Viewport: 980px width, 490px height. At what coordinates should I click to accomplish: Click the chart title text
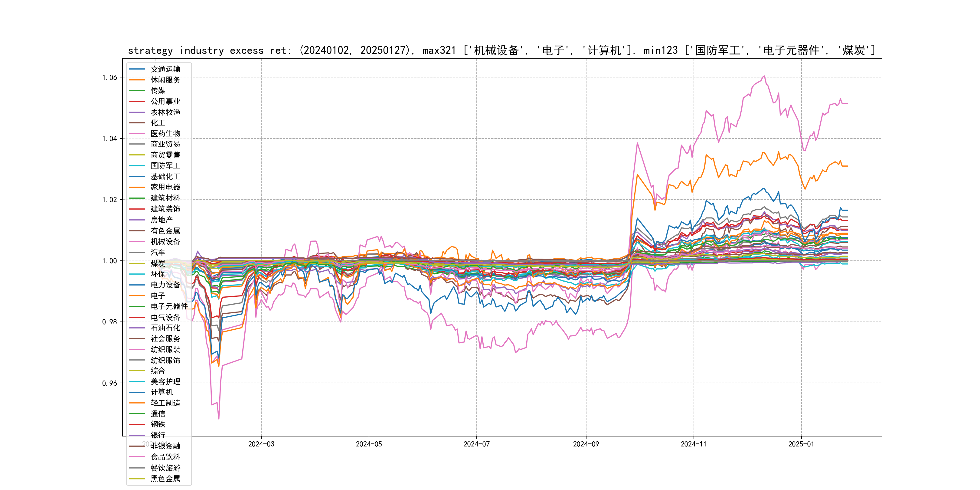(x=501, y=50)
